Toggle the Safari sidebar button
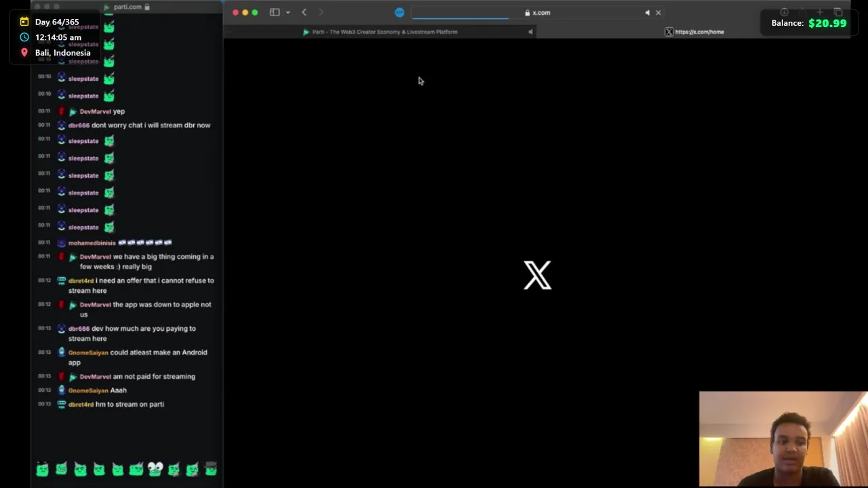 (x=275, y=12)
